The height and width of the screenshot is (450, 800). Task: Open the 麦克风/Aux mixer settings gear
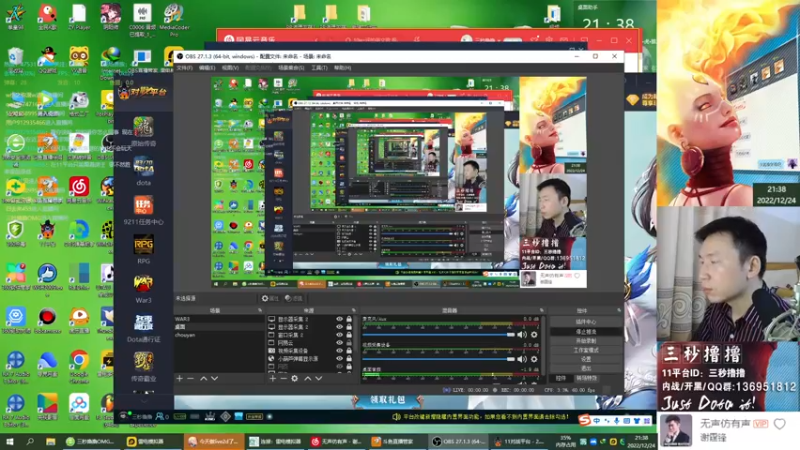click(534, 335)
